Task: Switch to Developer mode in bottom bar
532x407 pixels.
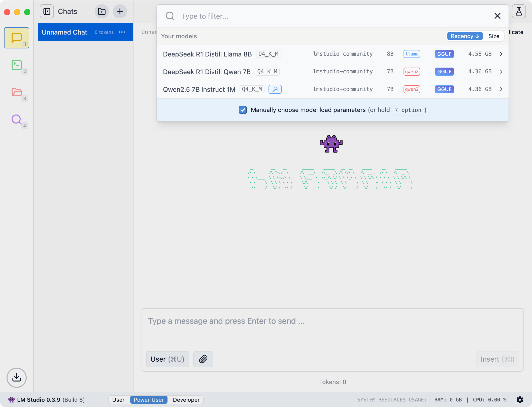Action: (x=186, y=400)
